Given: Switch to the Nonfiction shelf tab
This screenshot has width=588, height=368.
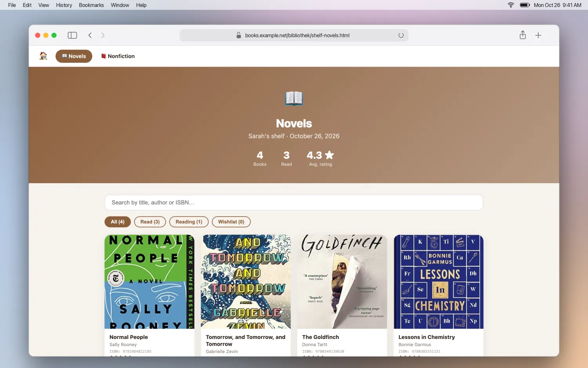Looking at the screenshot, I should click(x=118, y=56).
